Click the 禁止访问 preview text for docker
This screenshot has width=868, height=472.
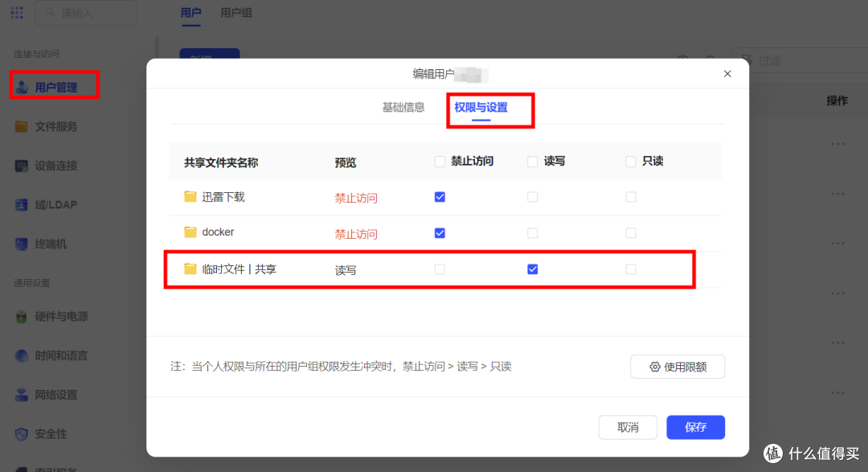pyautogui.click(x=356, y=234)
